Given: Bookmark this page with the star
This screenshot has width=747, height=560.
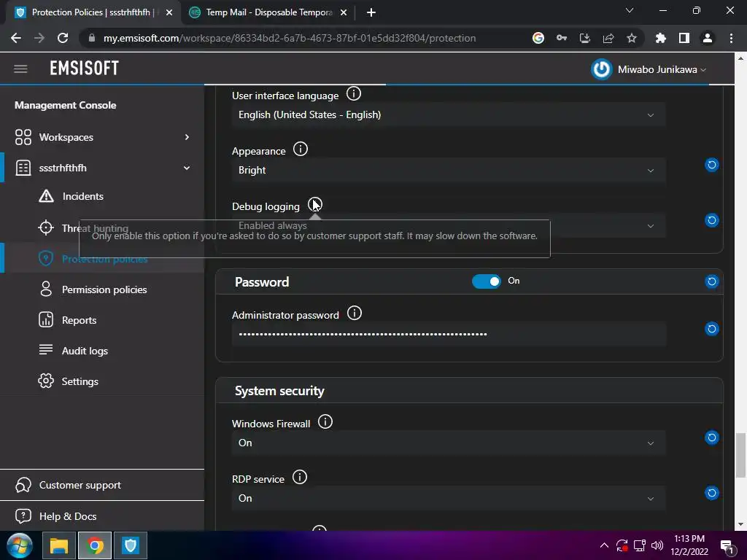Looking at the screenshot, I should click(x=632, y=38).
